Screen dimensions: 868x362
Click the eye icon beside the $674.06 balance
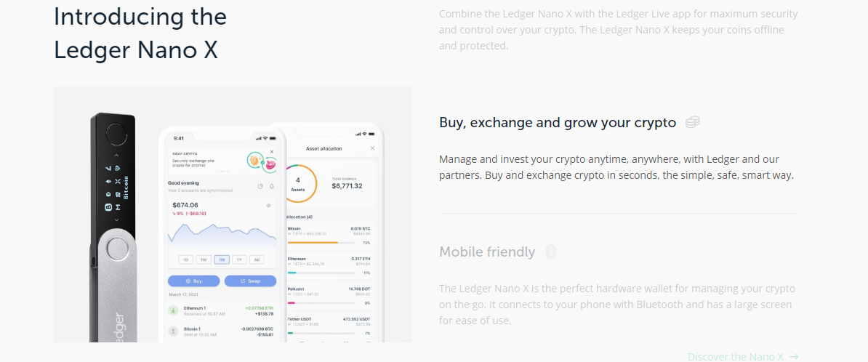[x=268, y=206]
